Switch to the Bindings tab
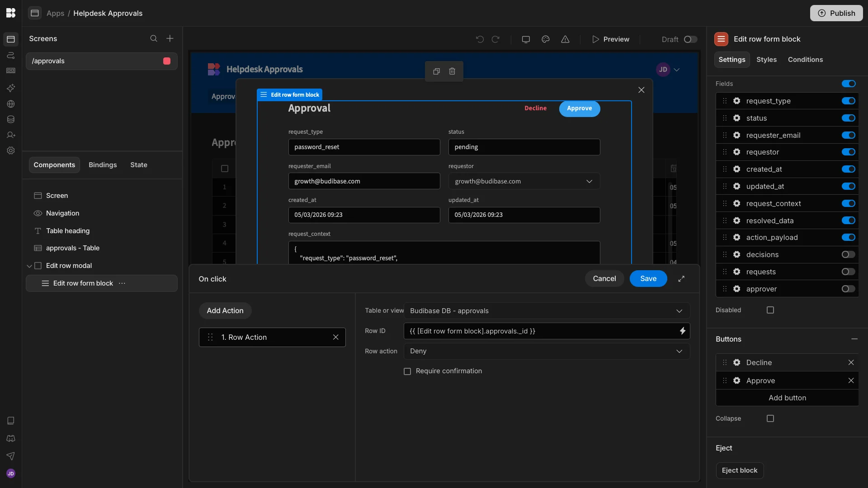This screenshot has width=868, height=488. click(x=103, y=165)
